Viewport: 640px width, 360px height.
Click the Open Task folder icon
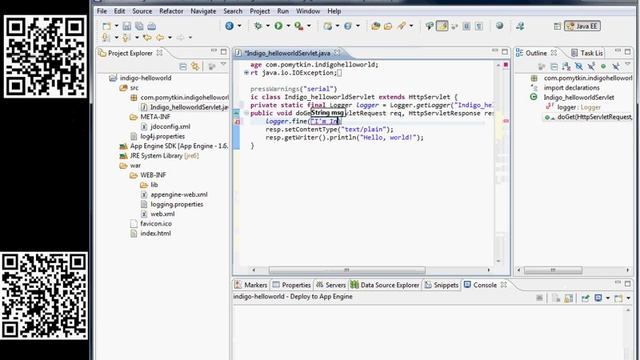[x=388, y=26]
